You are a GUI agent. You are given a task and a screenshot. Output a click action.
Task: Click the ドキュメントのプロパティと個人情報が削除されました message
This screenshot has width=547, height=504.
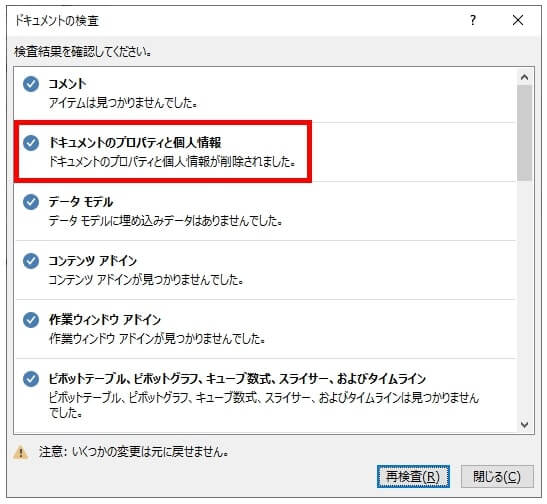172,162
